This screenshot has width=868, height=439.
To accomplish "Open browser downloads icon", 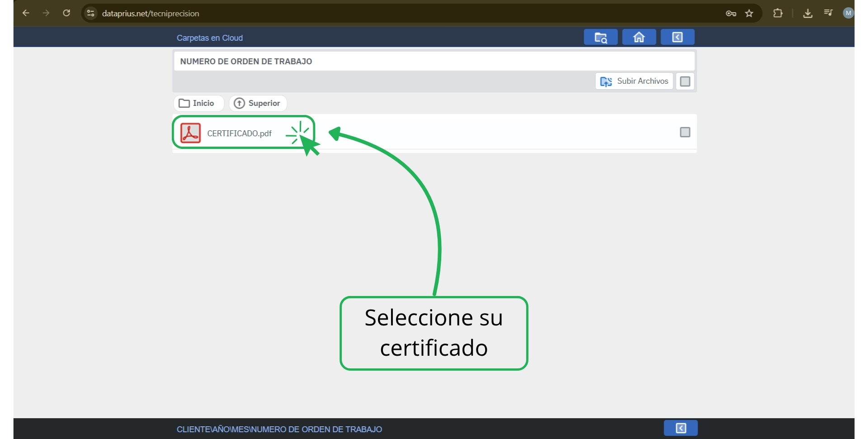I will 807,13.
